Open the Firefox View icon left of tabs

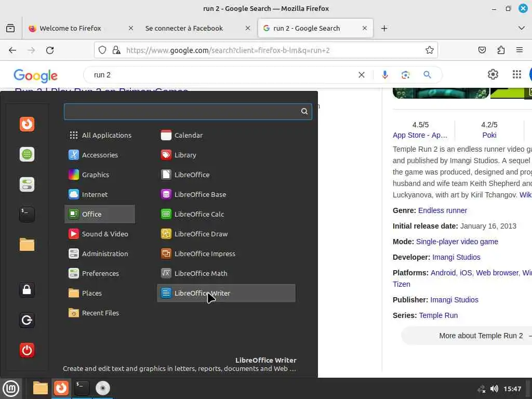[10, 28]
